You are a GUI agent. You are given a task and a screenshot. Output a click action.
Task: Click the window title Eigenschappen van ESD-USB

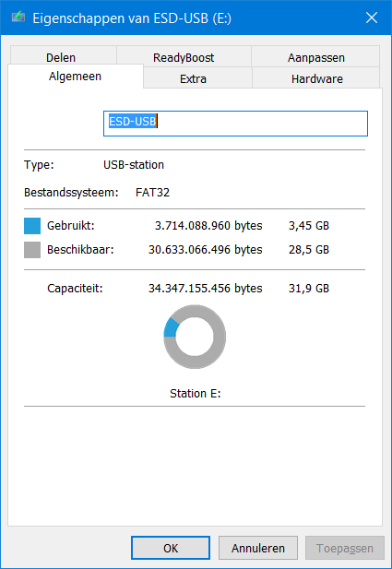click(x=132, y=18)
